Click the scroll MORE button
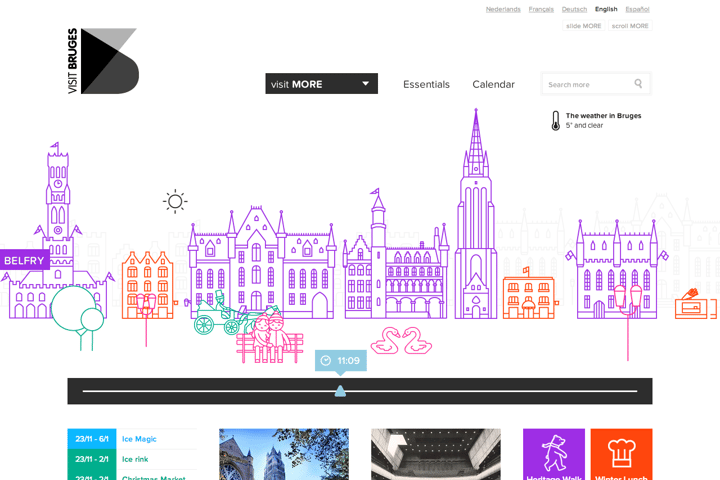This screenshot has width=720, height=480. 630,26
